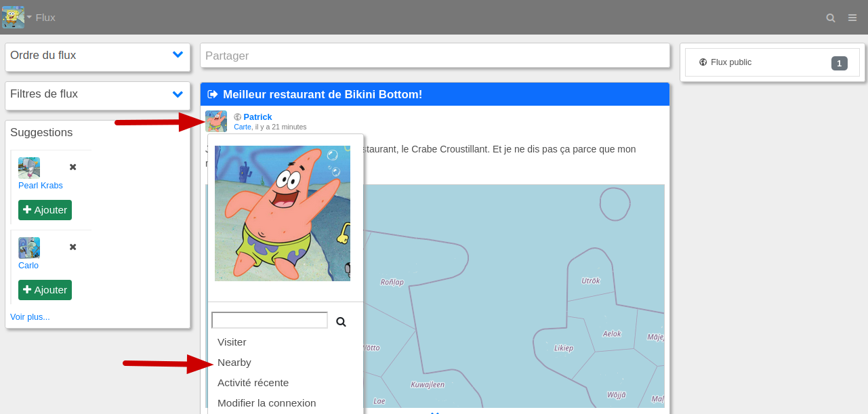Choose Modifier la connexion option
Viewport: 868px width, 414px height.
click(266, 403)
